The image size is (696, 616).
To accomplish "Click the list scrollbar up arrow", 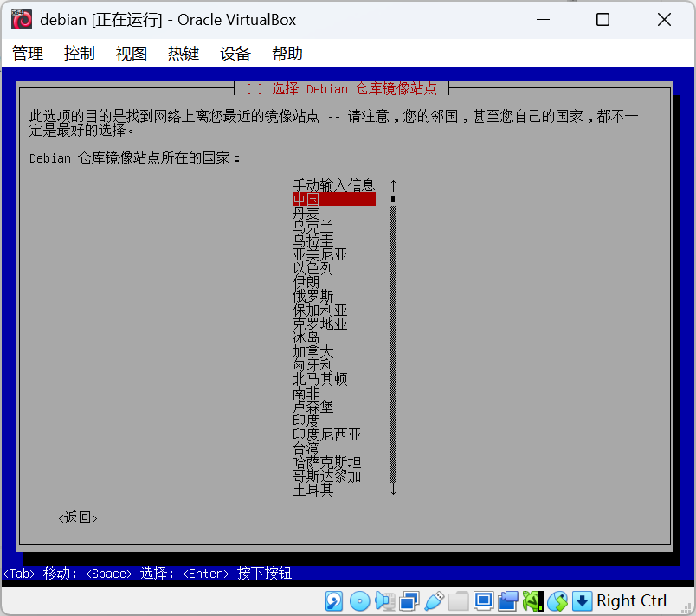I will click(393, 185).
